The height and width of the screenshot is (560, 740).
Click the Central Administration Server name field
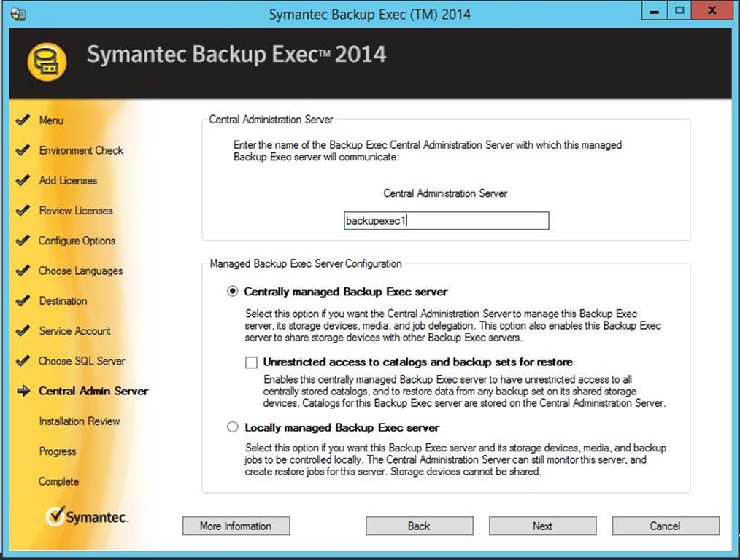[446, 221]
